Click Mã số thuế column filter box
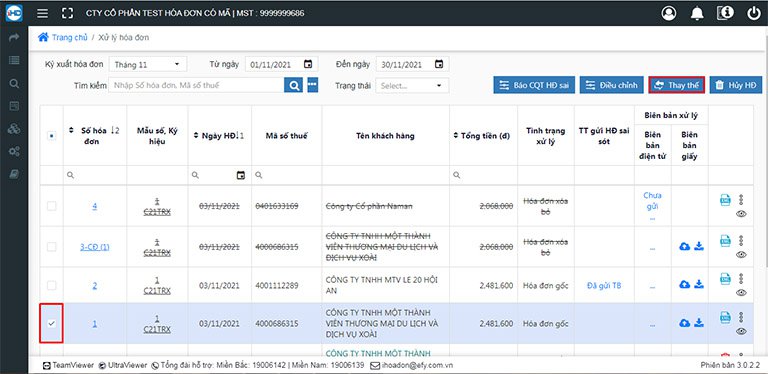768x374 pixels. [287, 175]
